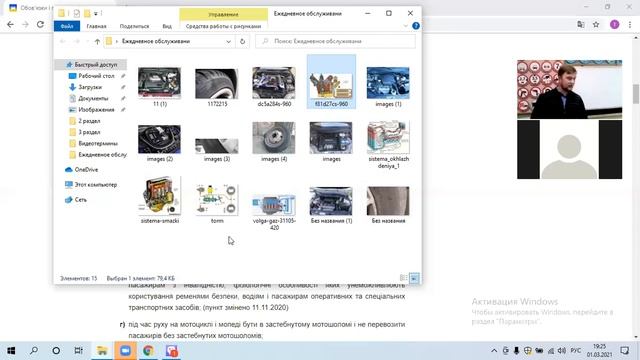Open Рабочий стол in sidebar
Screen dimensions: 640x360
tap(96, 76)
